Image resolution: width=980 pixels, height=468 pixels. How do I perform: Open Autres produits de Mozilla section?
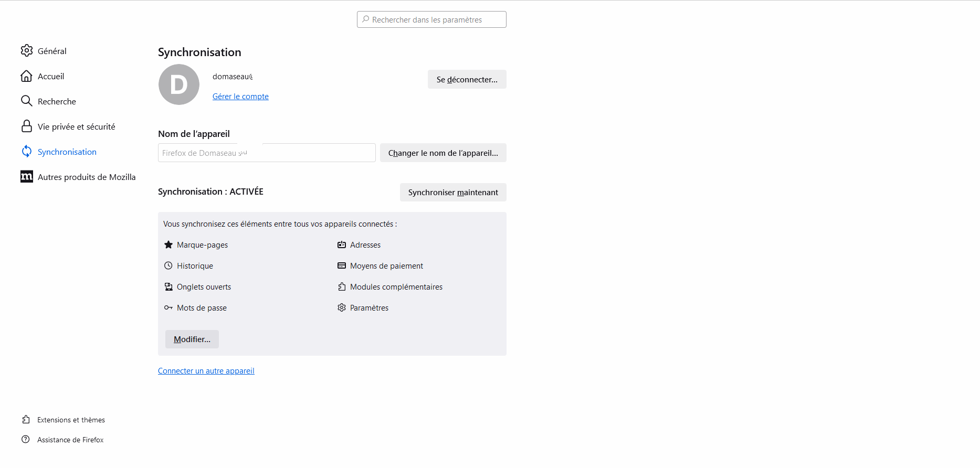click(x=87, y=177)
